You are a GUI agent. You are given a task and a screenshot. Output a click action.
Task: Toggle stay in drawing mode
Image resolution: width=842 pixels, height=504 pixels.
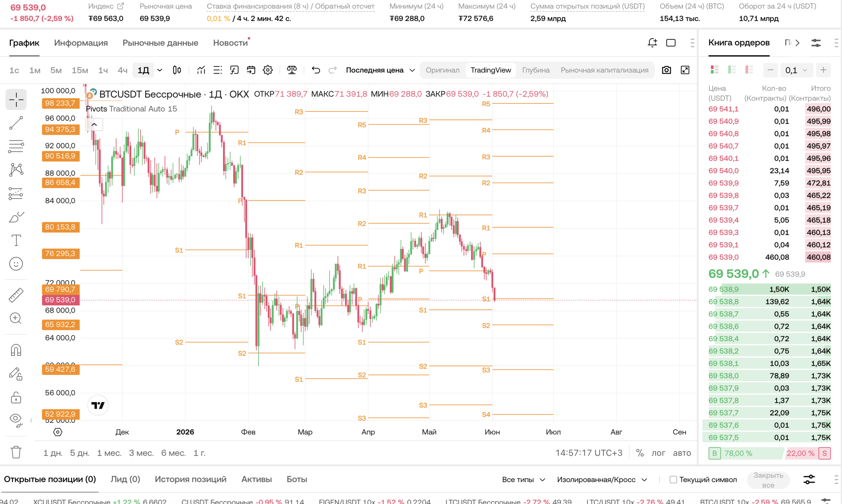click(16, 373)
